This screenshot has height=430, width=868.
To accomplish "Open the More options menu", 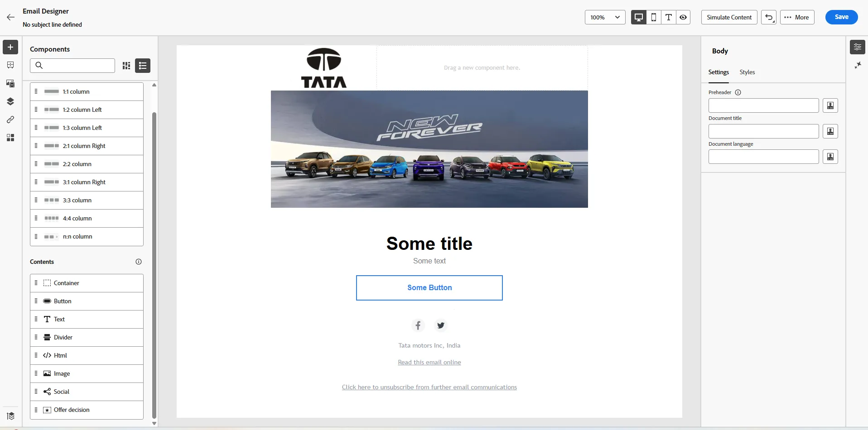I will 797,17.
